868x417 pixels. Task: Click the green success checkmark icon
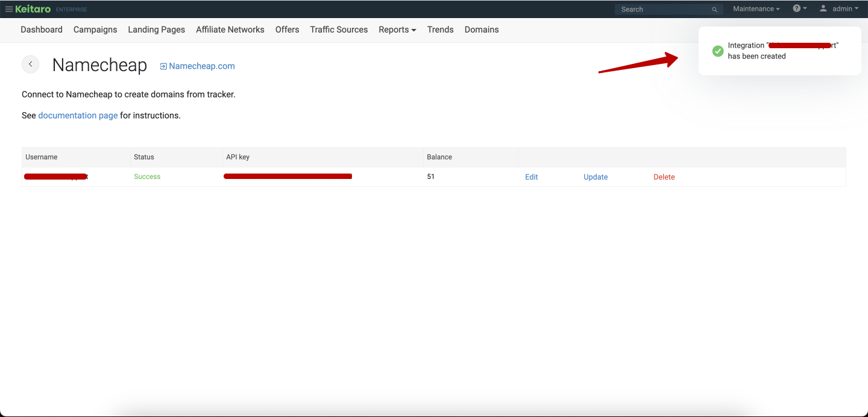coord(718,51)
